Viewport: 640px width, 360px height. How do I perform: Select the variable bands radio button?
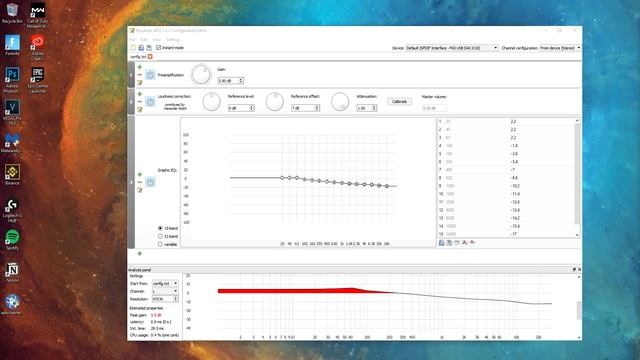click(160, 244)
